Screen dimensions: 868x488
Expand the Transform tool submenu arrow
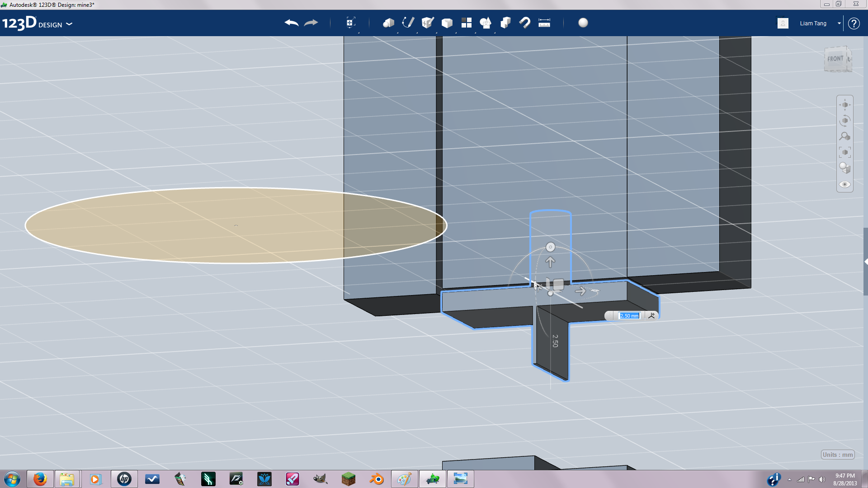point(359,33)
